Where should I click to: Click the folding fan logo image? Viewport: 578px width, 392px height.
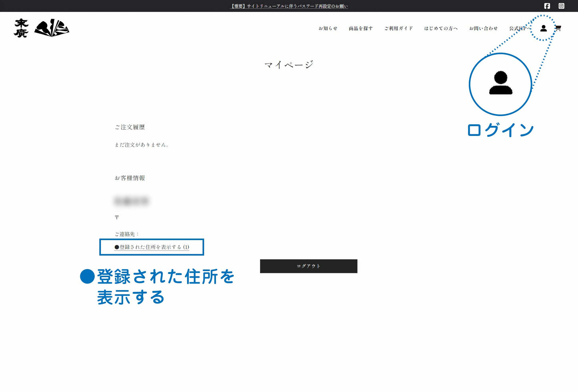pyautogui.click(x=52, y=28)
